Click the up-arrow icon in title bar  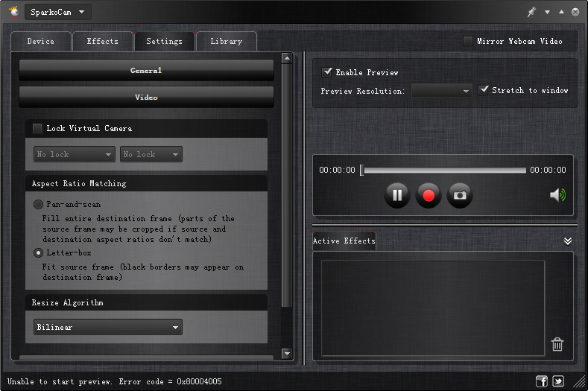[561, 12]
